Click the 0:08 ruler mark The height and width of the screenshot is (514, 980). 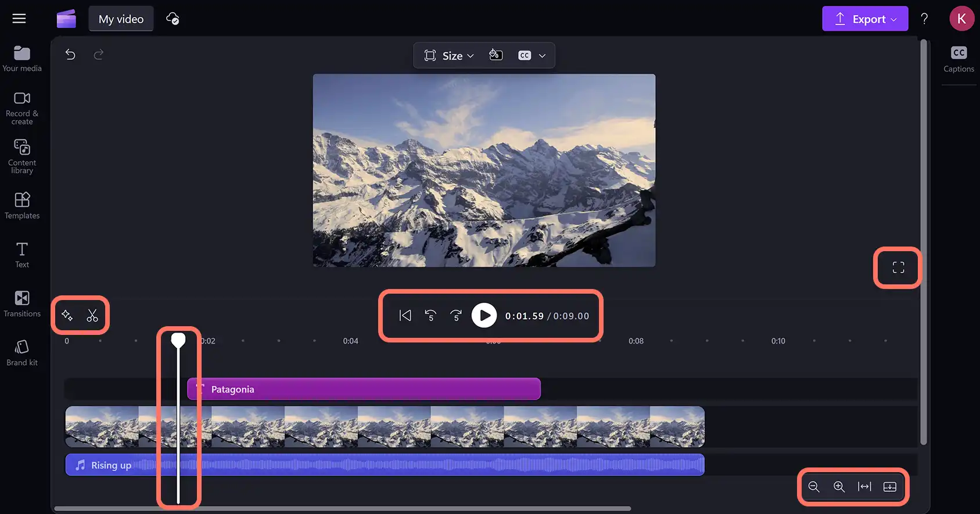coord(636,341)
